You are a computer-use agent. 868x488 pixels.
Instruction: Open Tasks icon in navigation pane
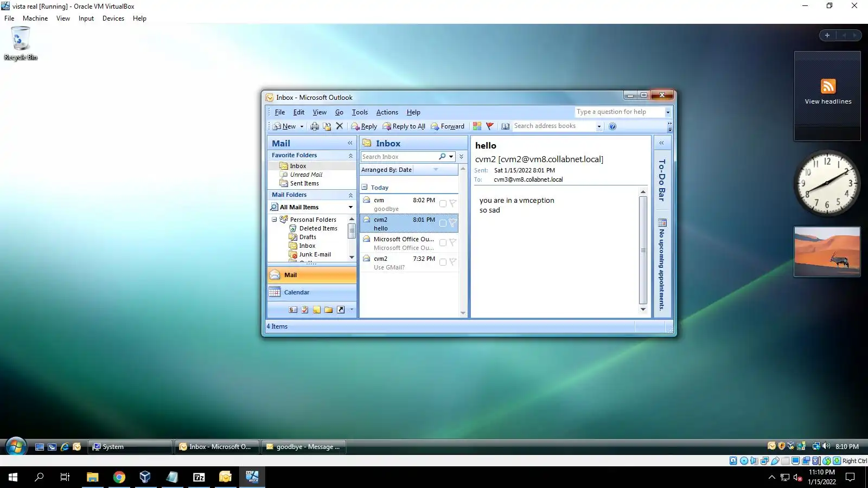coord(305,310)
